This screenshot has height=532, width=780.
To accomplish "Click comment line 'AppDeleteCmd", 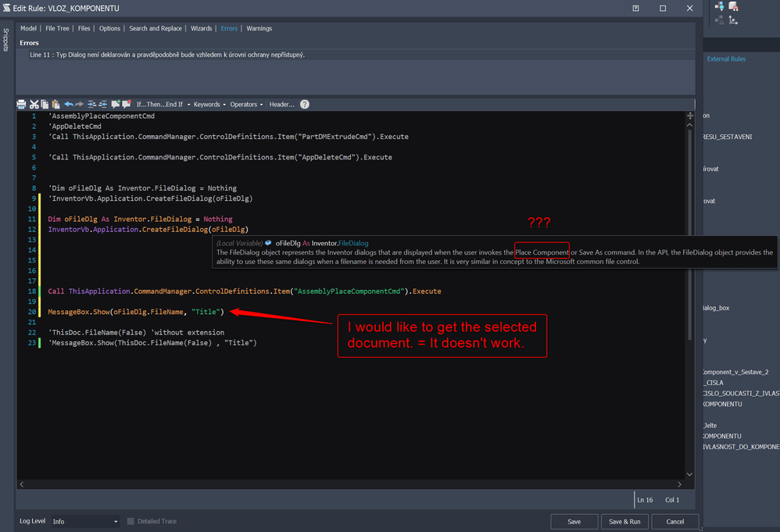I will point(74,127).
